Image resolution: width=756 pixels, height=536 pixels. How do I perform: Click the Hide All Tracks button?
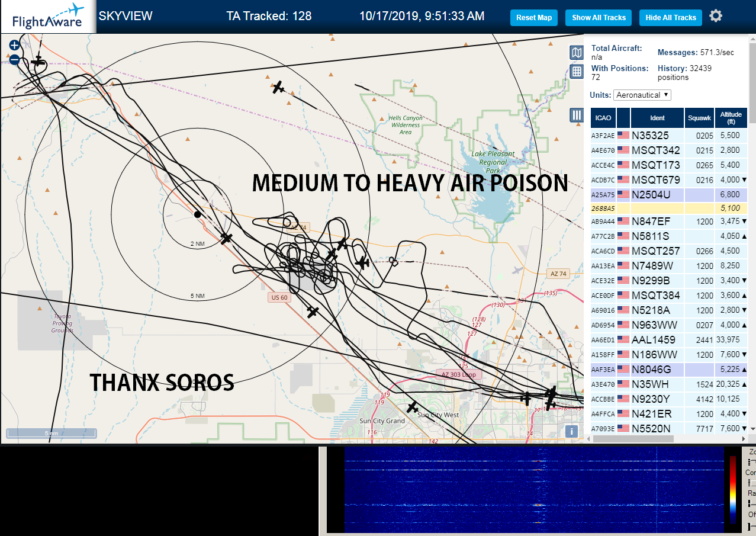(671, 18)
